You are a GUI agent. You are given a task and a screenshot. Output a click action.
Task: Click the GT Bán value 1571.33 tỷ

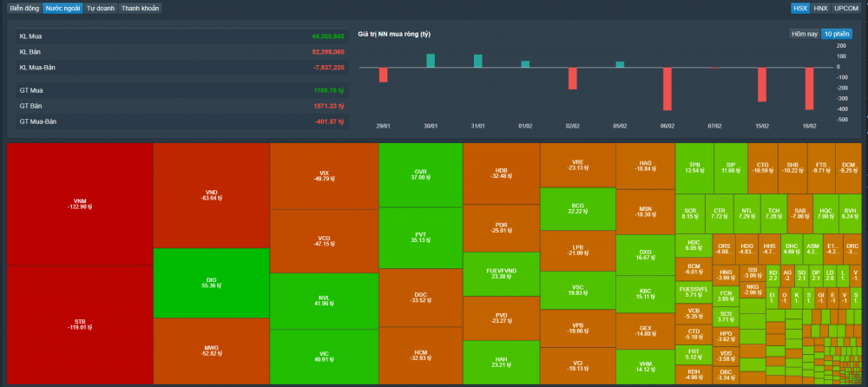coord(329,106)
